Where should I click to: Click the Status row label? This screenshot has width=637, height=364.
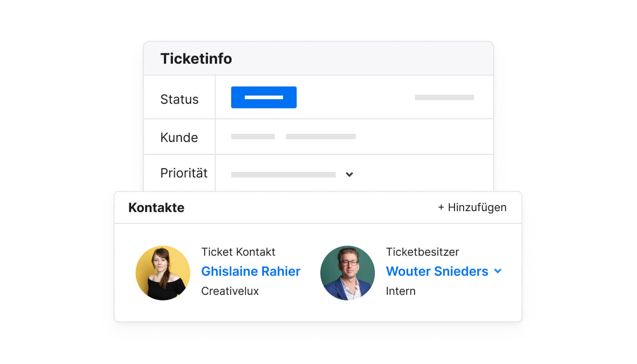179,99
